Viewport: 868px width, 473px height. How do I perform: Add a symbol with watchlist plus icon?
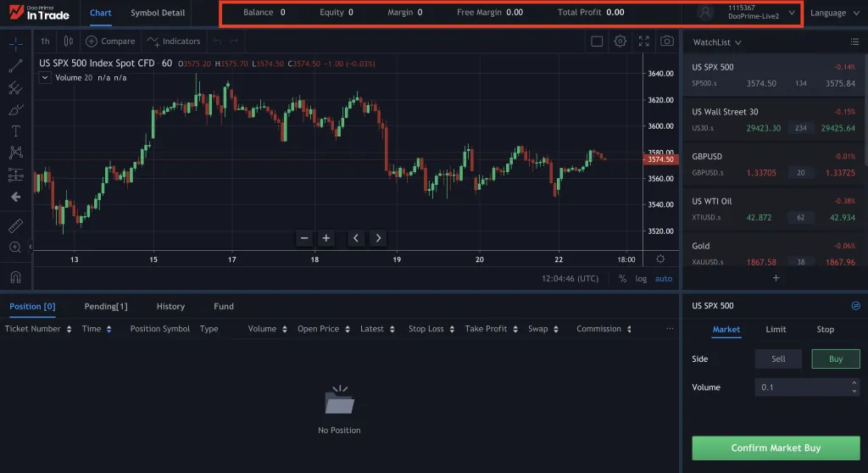(776, 278)
